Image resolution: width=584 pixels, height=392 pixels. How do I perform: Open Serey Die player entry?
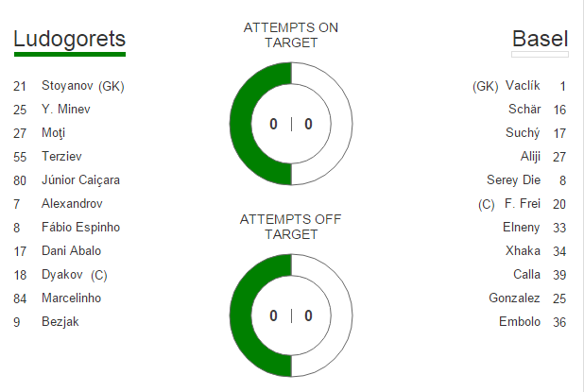pyautogui.click(x=512, y=180)
